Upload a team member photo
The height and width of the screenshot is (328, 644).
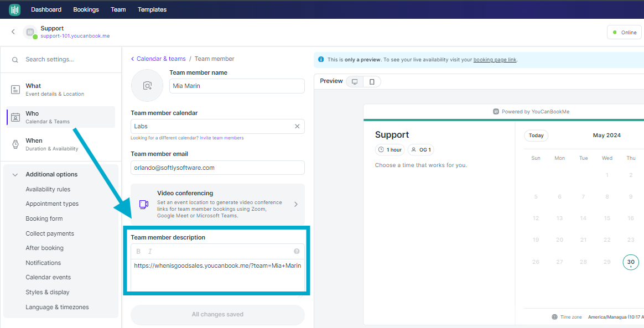coord(147,85)
